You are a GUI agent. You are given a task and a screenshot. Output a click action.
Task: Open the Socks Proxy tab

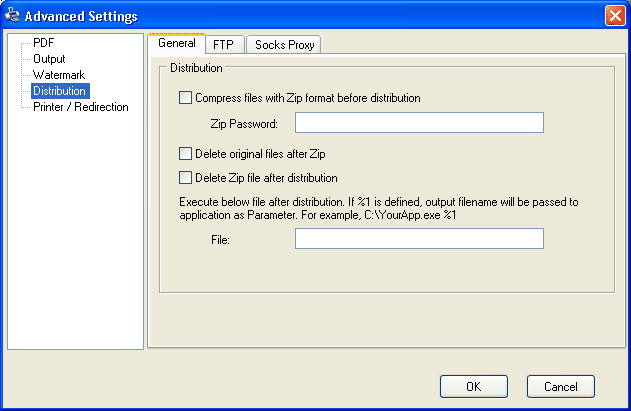coord(285,45)
